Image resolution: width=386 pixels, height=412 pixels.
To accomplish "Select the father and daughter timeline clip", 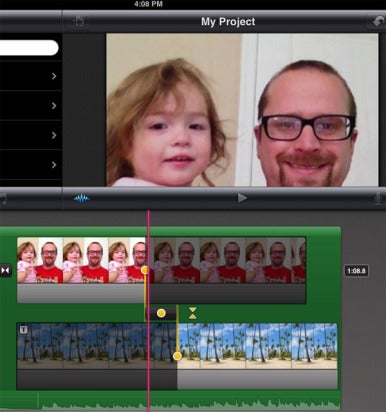I will [x=161, y=270].
